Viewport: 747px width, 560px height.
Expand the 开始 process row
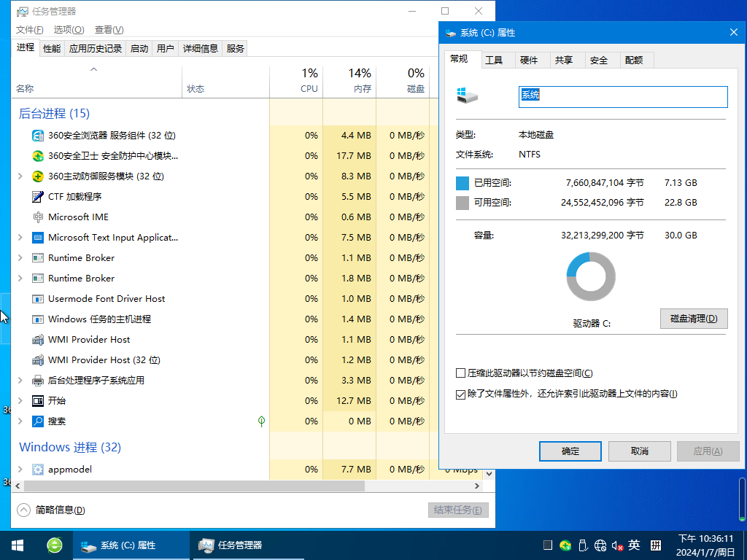[x=20, y=401]
